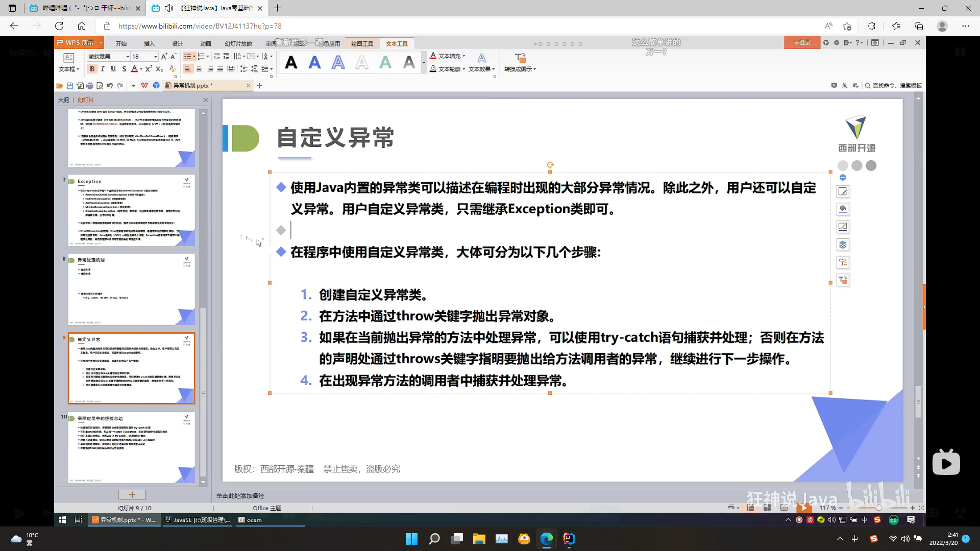Click the save file icon
Viewport: 980px width, 551px height.
[x=70, y=86]
